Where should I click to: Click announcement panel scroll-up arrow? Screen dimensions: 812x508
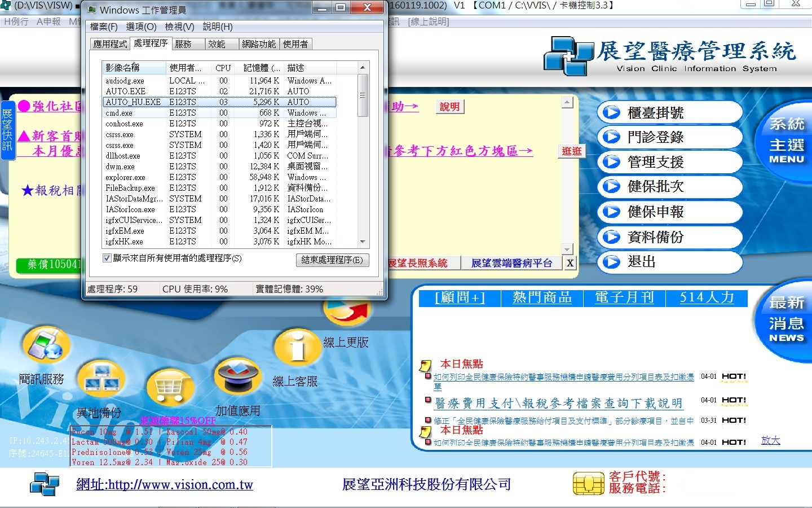pyautogui.click(x=568, y=102)
